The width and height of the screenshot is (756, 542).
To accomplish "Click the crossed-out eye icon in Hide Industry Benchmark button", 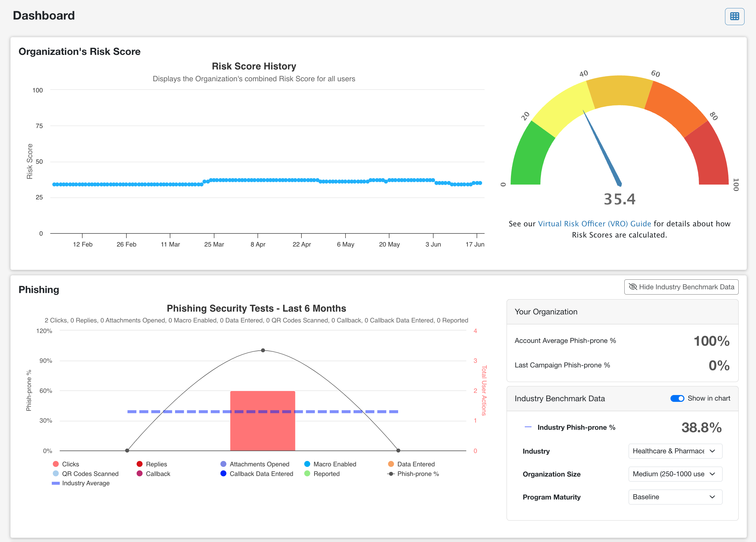I will (x=633, y=287).
